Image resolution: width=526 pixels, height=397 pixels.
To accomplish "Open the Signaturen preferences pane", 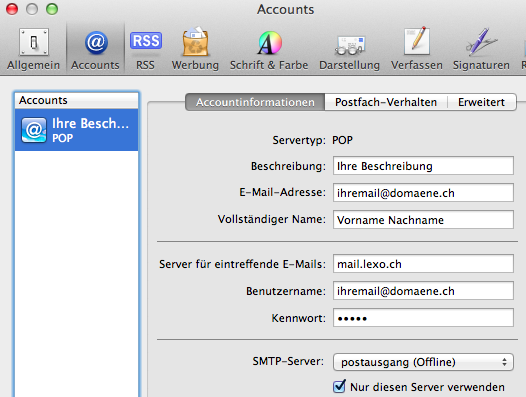I will click(481, 49).
